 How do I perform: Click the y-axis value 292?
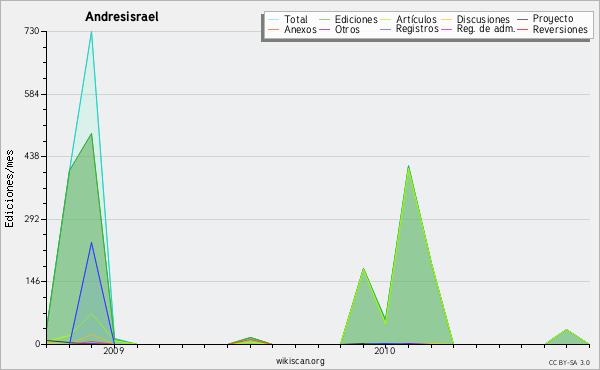pos(32,219)
